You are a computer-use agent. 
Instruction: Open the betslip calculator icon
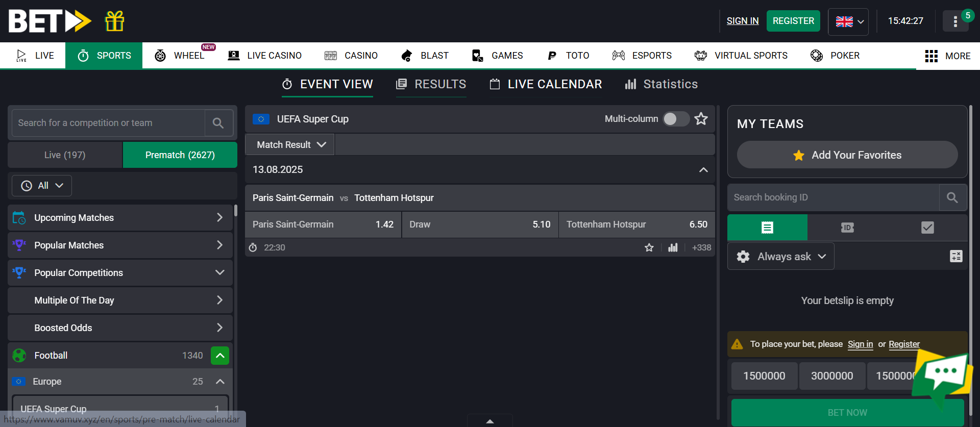point(956,256)
